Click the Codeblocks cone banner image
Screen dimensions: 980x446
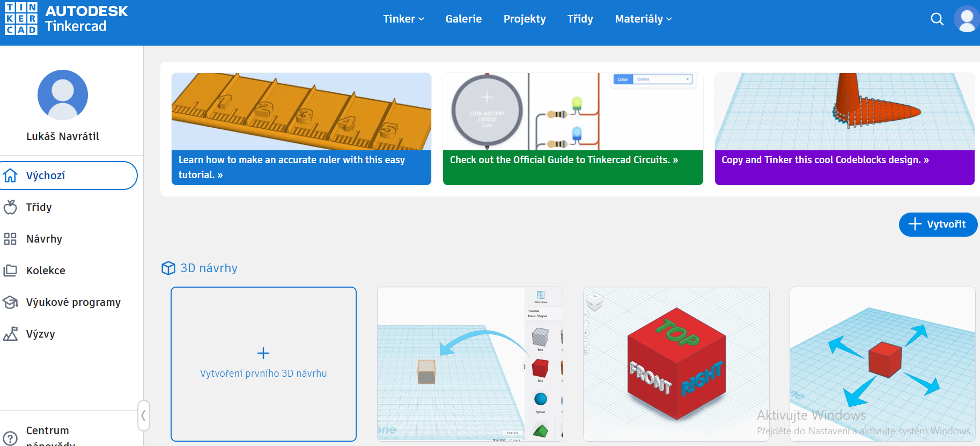pos(844,112)
